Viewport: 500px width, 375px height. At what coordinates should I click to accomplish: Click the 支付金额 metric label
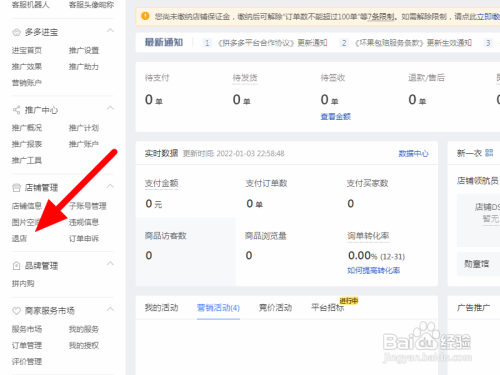pos(161,183)
